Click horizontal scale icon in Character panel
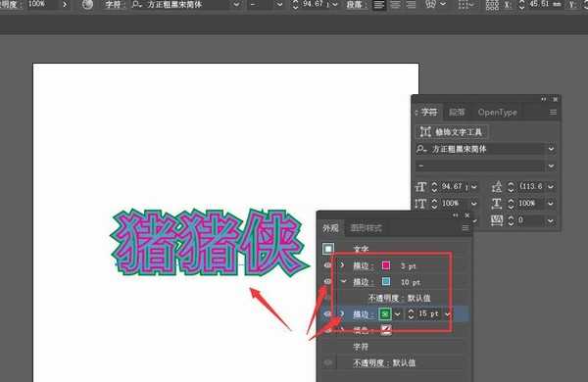The height and width of the screenshot is (382, 588). click(x=497, y=204)
